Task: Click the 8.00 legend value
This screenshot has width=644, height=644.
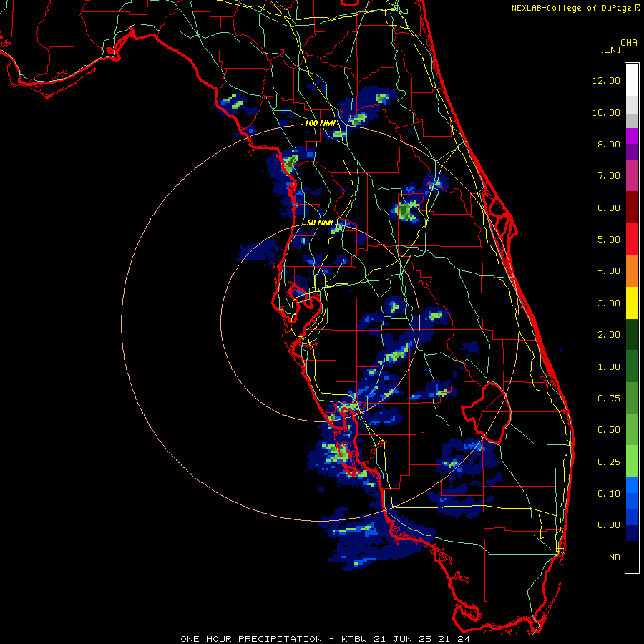Action: click(609, 144)
